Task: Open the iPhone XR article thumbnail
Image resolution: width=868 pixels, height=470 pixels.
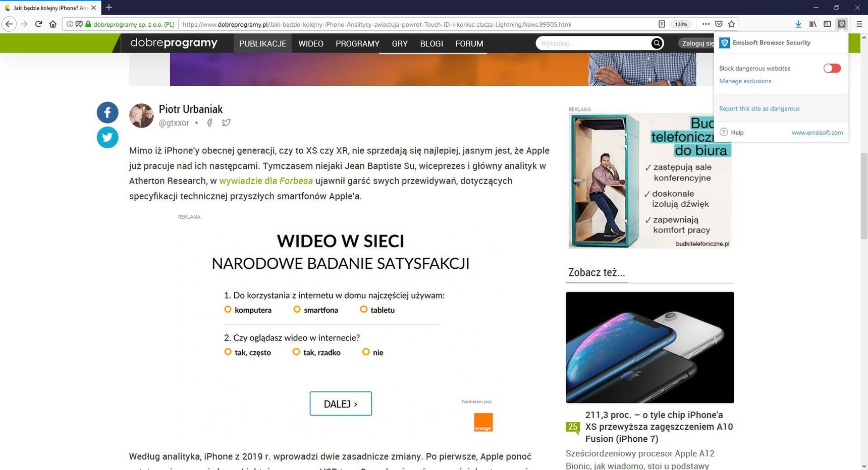Action: 650,347
